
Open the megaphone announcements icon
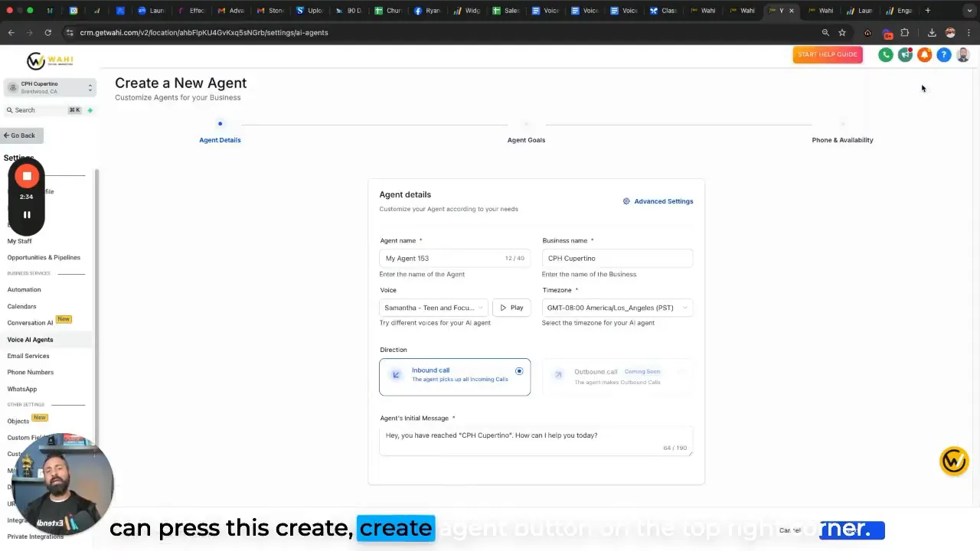point(905,54)
